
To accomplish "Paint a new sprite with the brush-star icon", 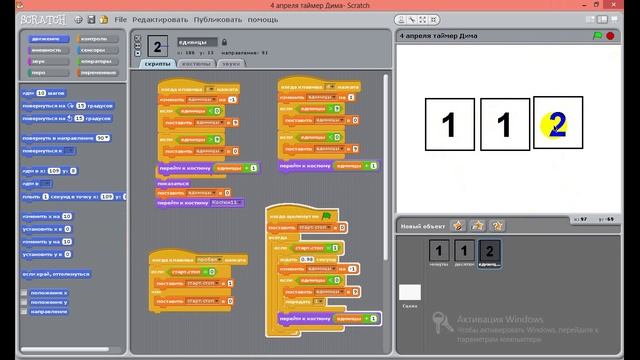I will click(x=458, y=226).
